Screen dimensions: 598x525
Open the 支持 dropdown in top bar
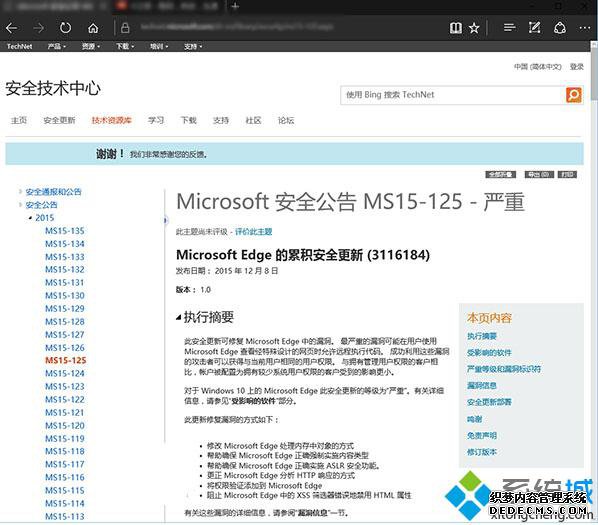tap(193, 47)
